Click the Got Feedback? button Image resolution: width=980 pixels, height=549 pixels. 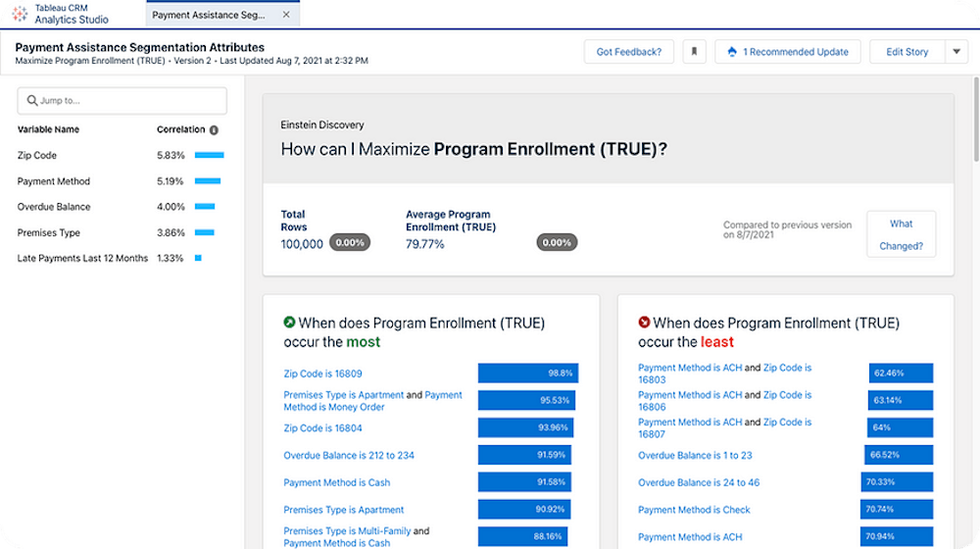[629, 52]
